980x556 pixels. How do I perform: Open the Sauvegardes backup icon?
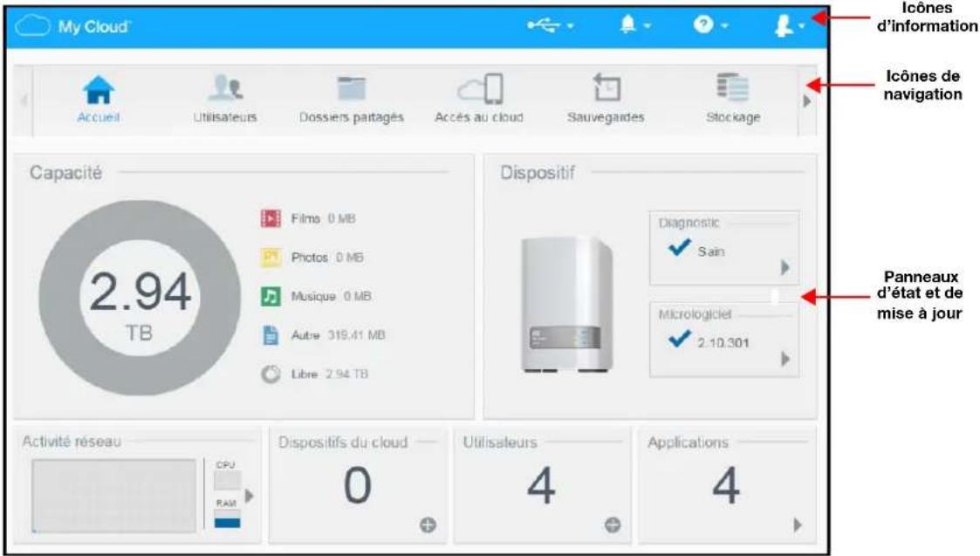[606, 87]
